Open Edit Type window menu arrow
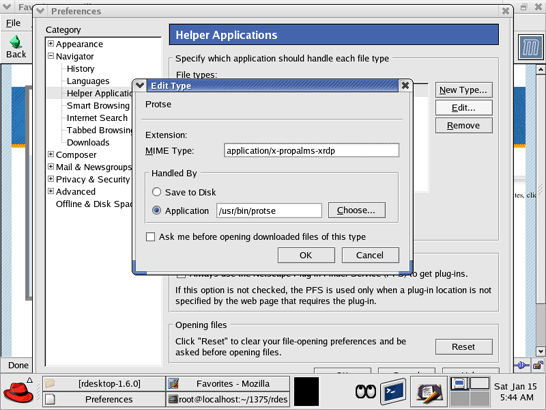 coord(140,85)
